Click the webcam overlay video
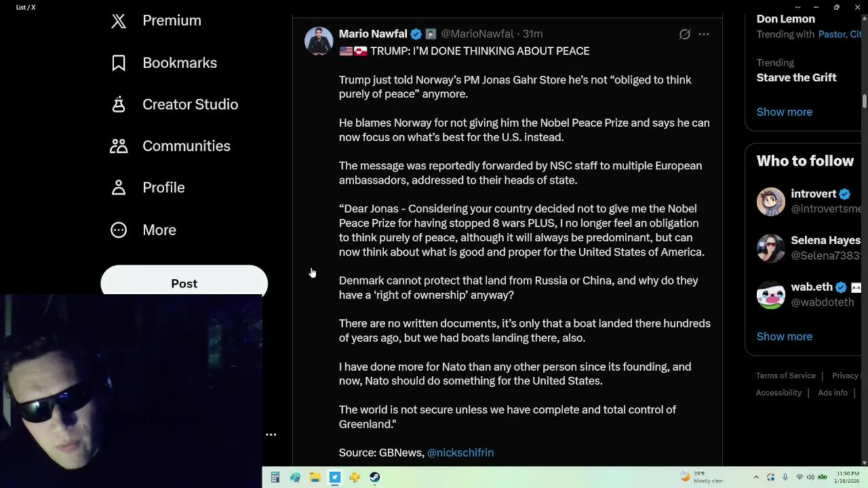 tap(131, 391)
